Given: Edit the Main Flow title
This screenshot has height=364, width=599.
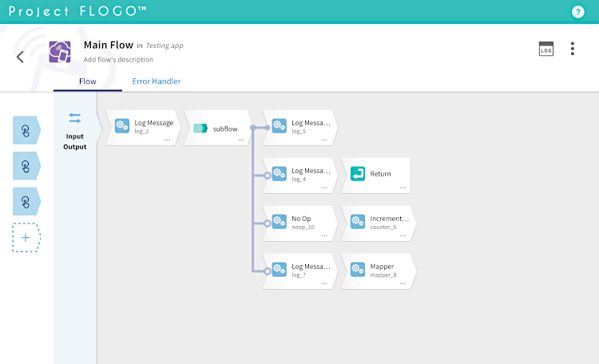Looking at the screenshot, I should pos(109,45).
